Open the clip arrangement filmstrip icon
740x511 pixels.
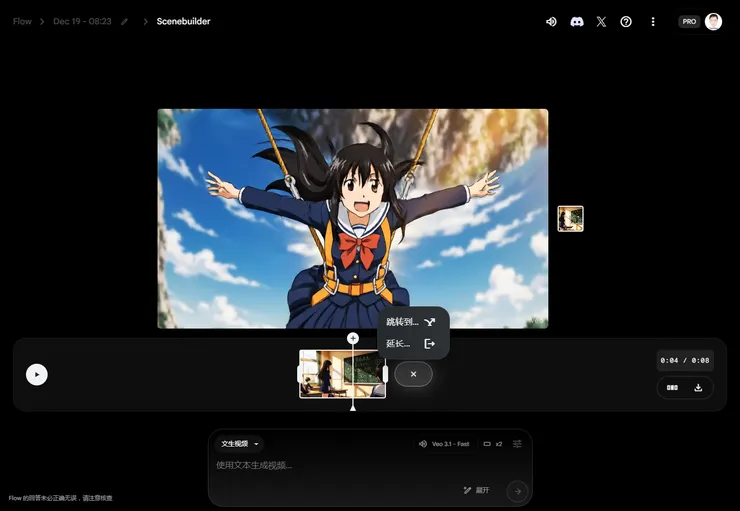pyautogui.click(x=672, y=388)
